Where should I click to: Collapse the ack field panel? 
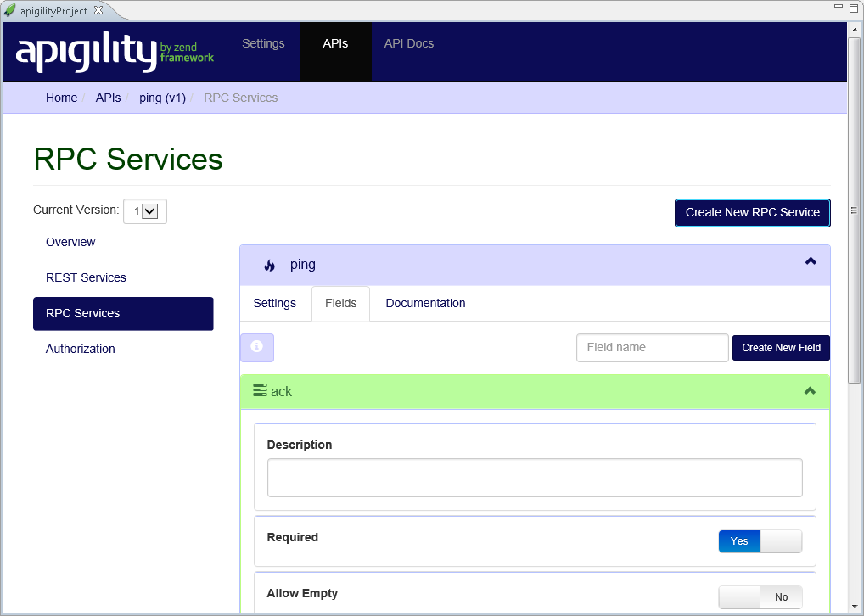click(810, 391)
